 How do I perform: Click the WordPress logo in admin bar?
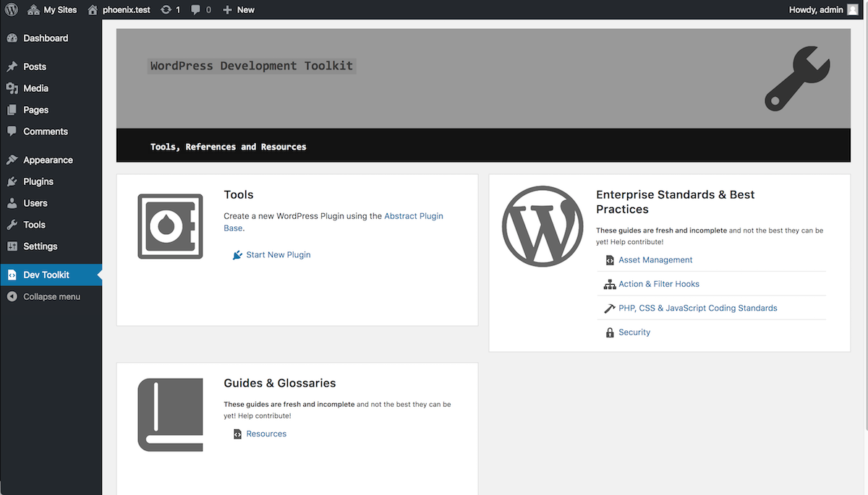point(12,9)
